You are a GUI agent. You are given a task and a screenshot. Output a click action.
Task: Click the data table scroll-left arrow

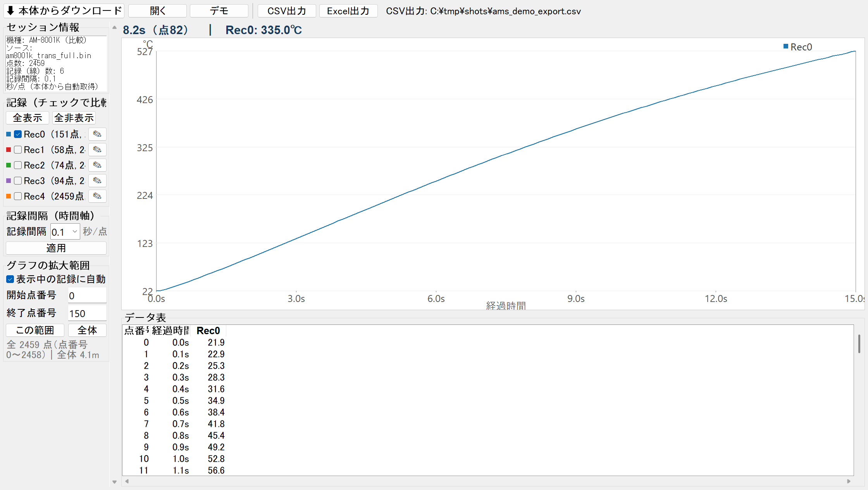pyautogui.click(x=127, y=481)
